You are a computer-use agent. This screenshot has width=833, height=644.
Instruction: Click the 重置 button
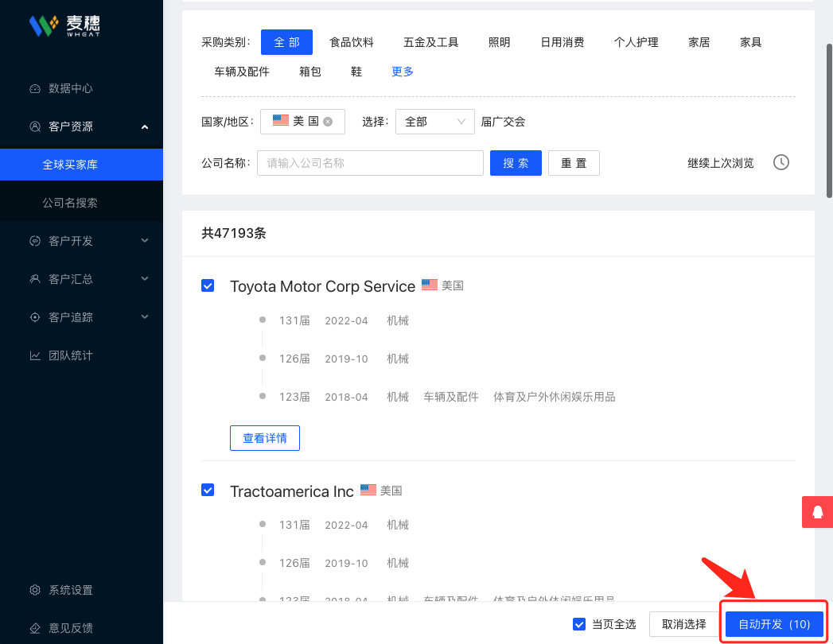pyautogui.click(x=574, y=163)
